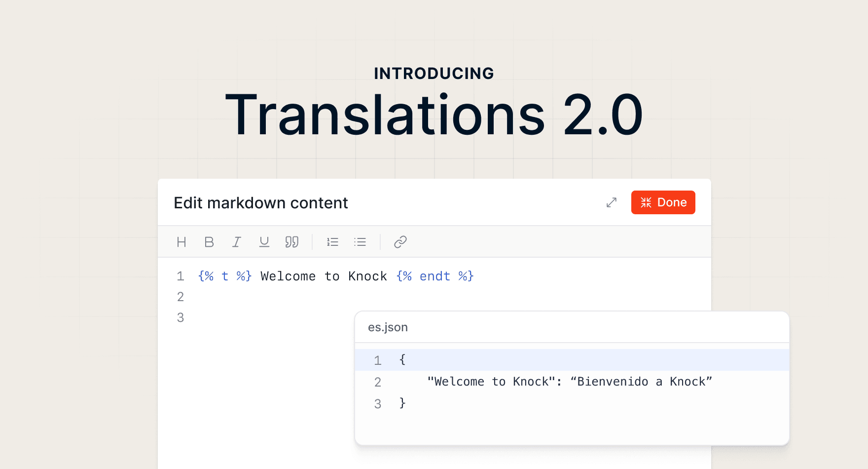The image size is (868, 469).
Task: Toggle bold formatting in the toolbar
Action: click(209, 242)
